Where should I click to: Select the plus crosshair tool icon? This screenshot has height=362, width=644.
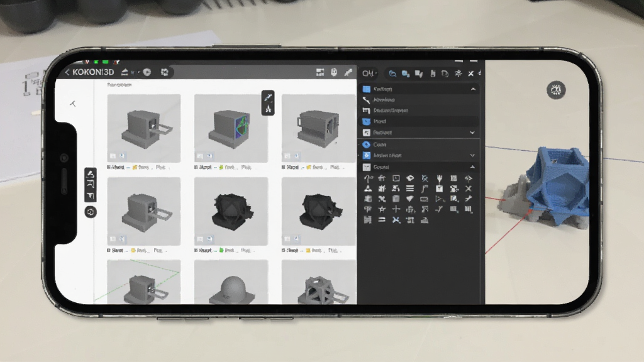point(396,209)
